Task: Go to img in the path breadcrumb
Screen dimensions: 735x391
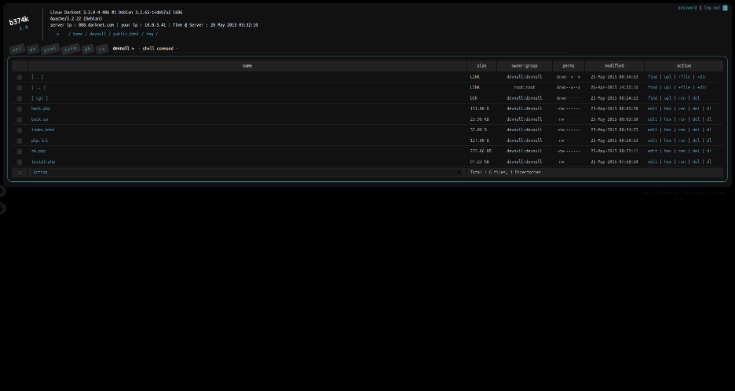Action: pyautogui.click(x=150, y=34)
